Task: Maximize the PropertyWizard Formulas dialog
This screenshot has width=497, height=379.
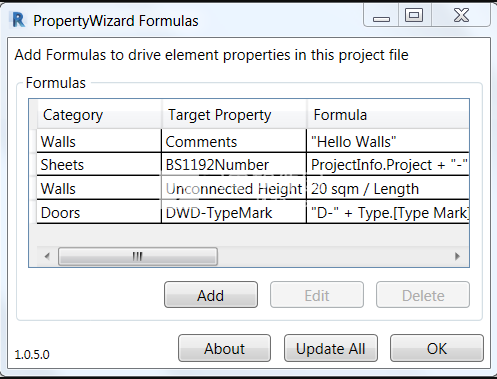Action: pos(414,15)
